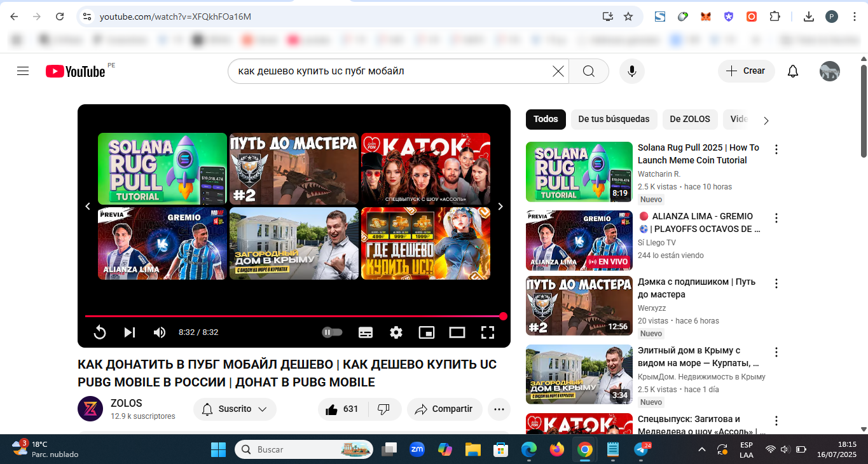Open more actions menu below video
868x464 pixels.
coord(499,409)
